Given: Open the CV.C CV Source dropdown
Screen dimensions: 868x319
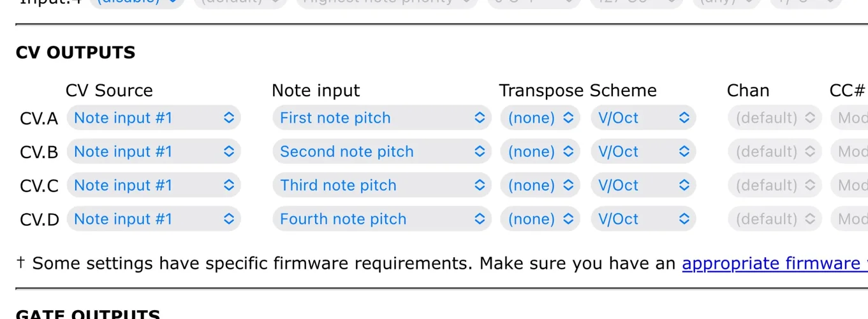Looking at the screenshot, I should point(154,186).
